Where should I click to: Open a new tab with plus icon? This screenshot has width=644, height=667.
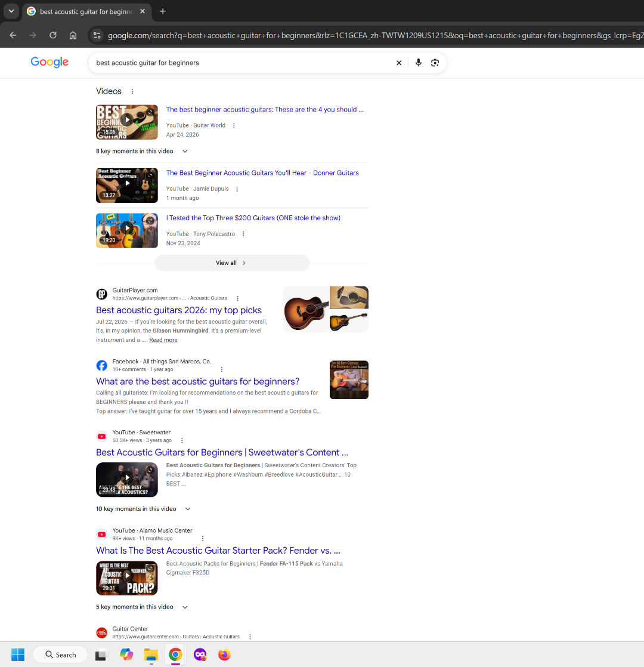[x=163, y=11]
